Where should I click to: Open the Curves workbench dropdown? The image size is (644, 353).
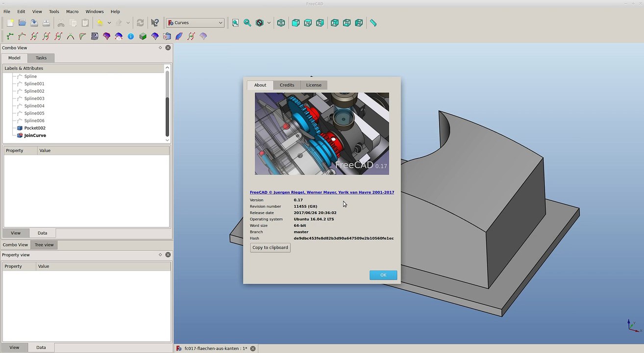click(195, 23)
